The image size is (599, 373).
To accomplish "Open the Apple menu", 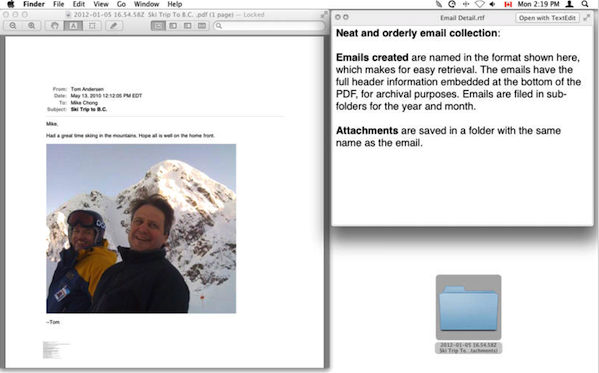I will (11, 4).
